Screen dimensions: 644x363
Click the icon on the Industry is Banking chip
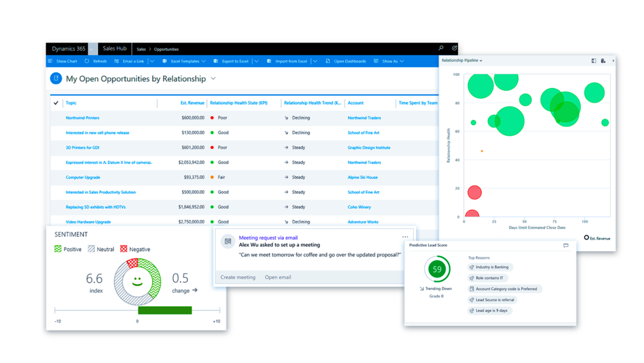point(472,267)
